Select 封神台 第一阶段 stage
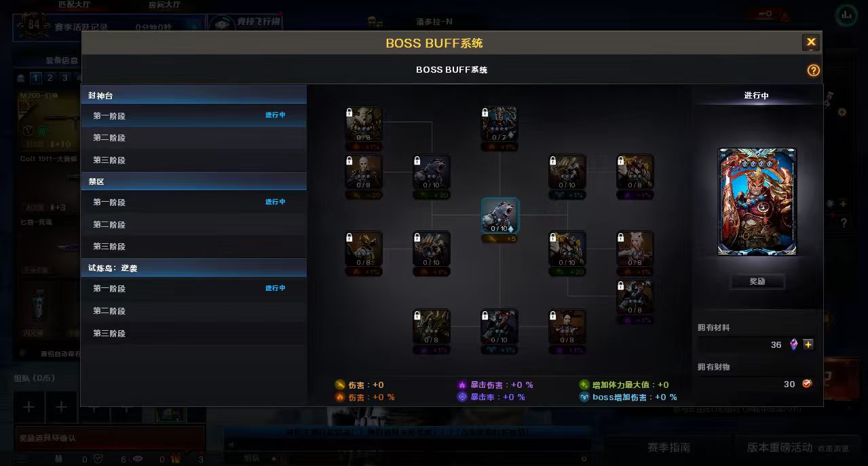The image size is (868, 466). [x=194, y=115]
